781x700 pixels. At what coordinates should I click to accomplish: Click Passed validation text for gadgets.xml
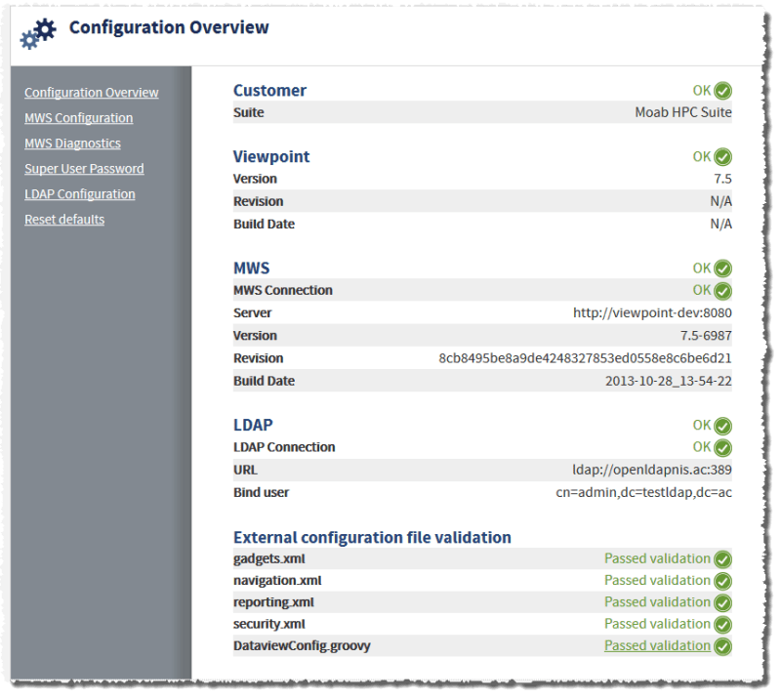pyautogui.click(x=657, y=558)
